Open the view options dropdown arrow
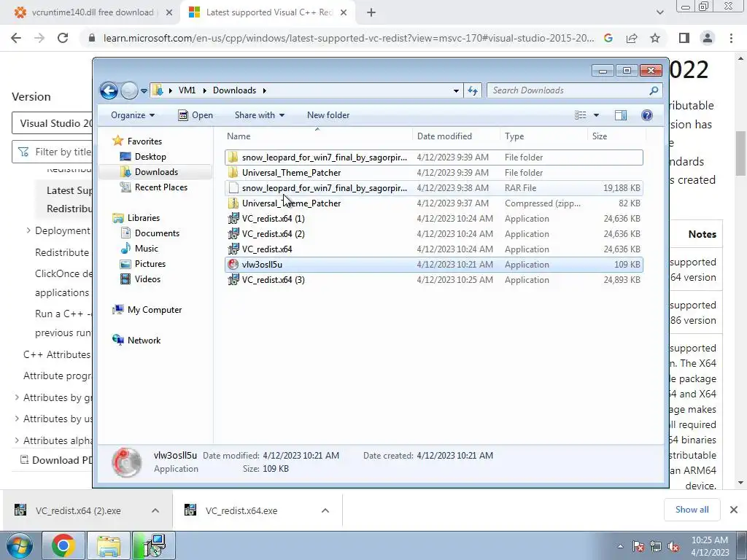This screenshot has height=560, width=747. pyautogui.click(x=596, y=115)
